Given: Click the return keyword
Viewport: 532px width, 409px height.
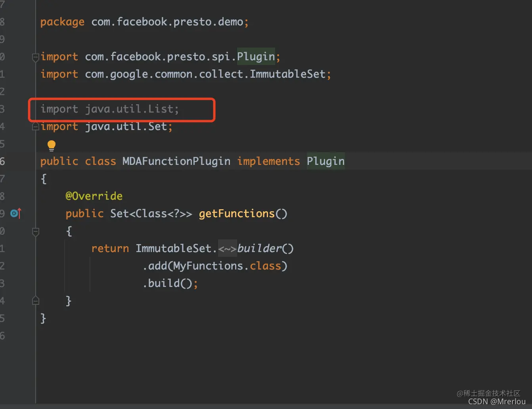Looking at the screenshot, I should pyautogui.click(x=110, y=248).
